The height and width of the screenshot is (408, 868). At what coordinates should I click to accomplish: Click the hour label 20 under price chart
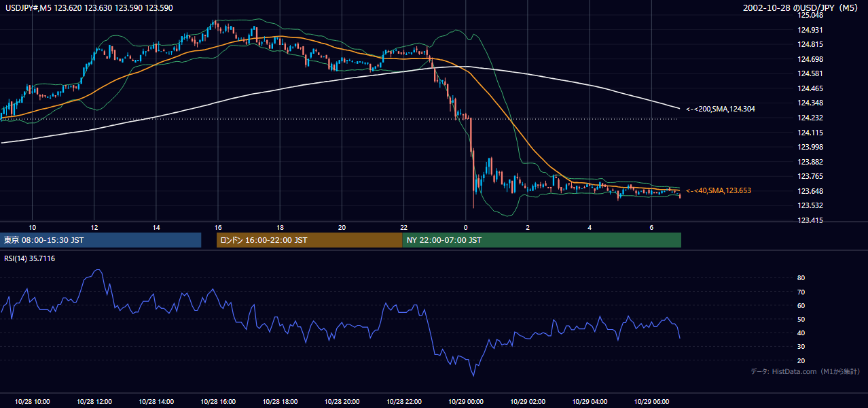(x=342, y=226)
